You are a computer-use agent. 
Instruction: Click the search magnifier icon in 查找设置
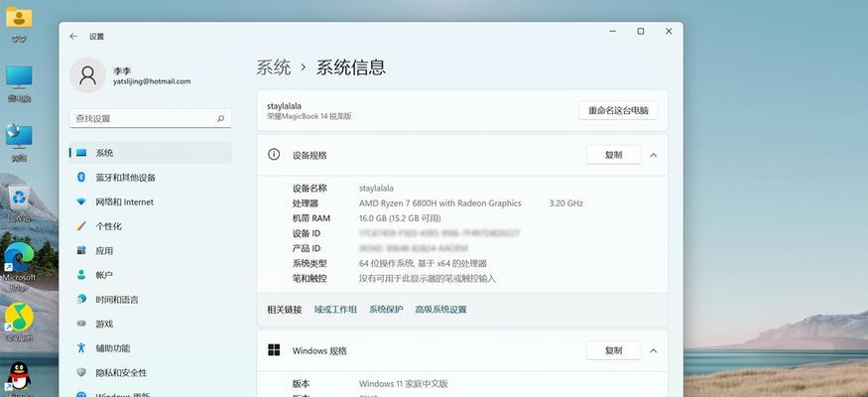coord(220,118)
